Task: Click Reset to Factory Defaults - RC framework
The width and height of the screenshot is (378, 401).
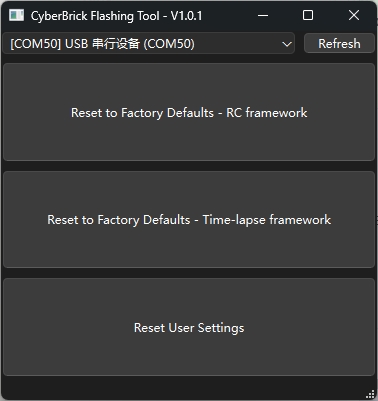Action: [189, 112]
